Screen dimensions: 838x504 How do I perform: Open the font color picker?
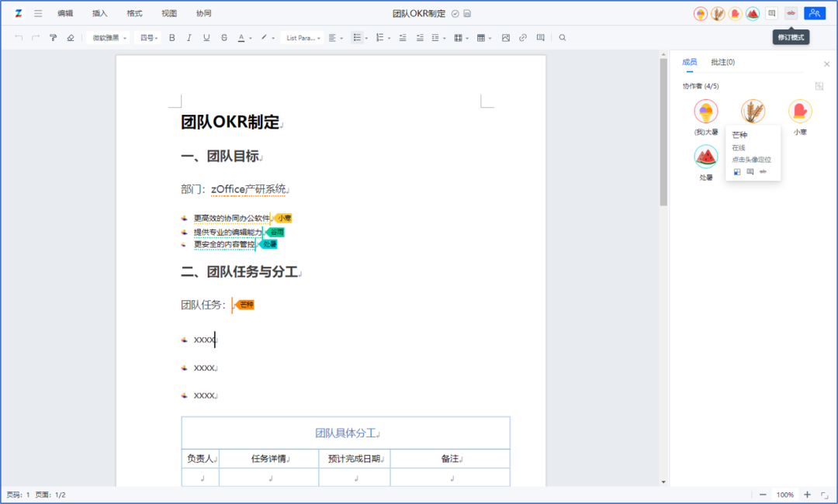tap(242, 37)
